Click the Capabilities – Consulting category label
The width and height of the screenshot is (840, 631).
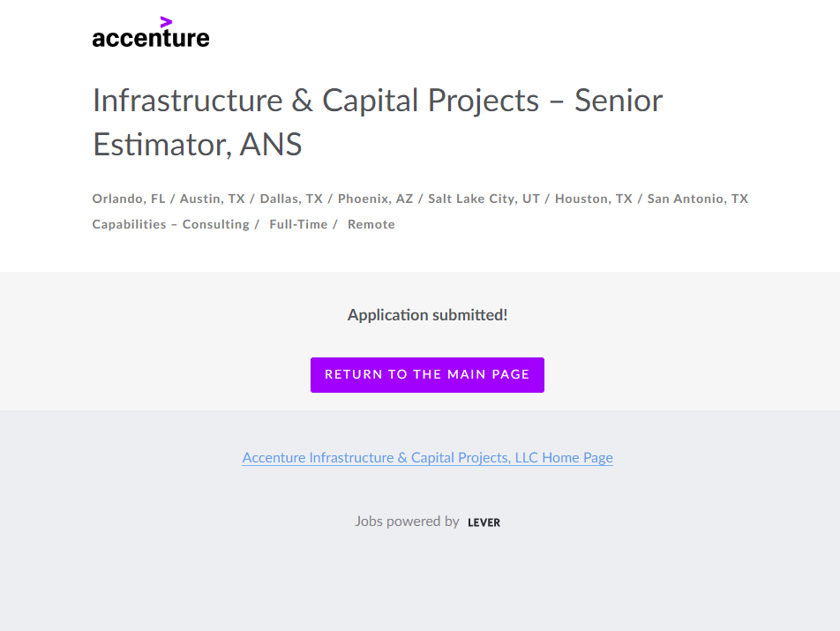pyautogui.click(x=171, y=224)
